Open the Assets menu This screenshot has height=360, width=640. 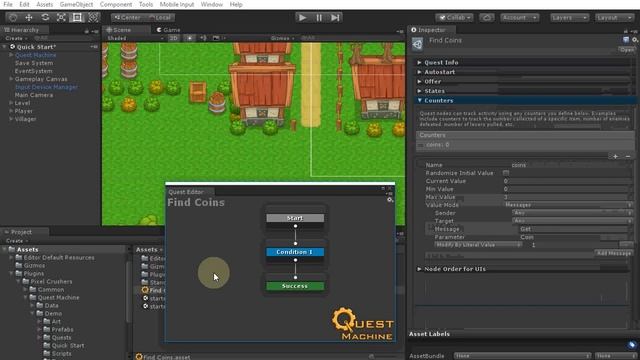[x=44, y=4]
